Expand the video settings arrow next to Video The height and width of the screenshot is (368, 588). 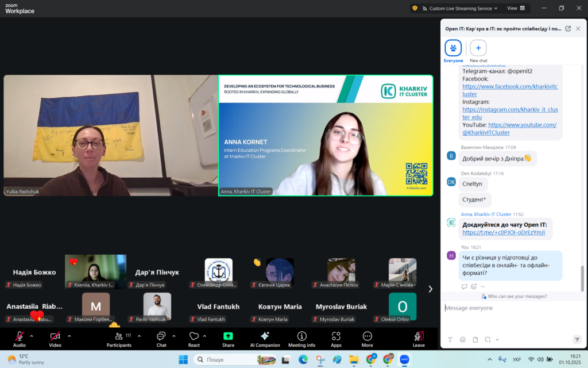click(69, 336)
